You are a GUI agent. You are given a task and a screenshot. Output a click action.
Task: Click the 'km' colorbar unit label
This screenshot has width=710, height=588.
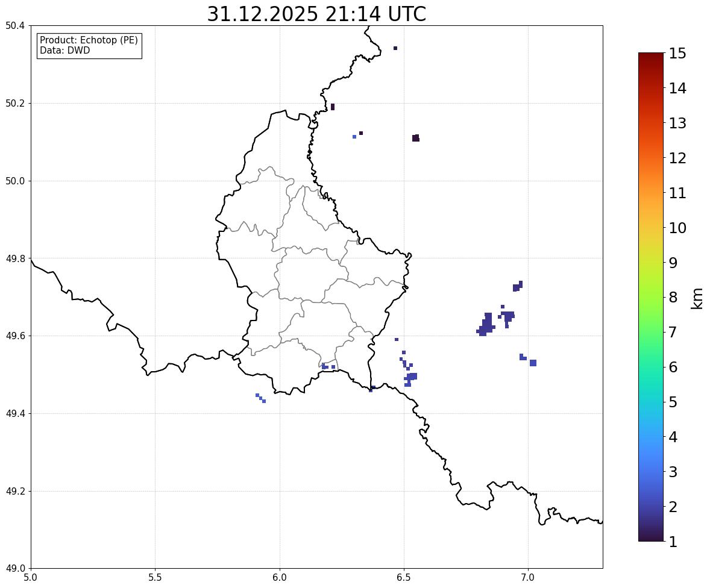click(698, 298)
